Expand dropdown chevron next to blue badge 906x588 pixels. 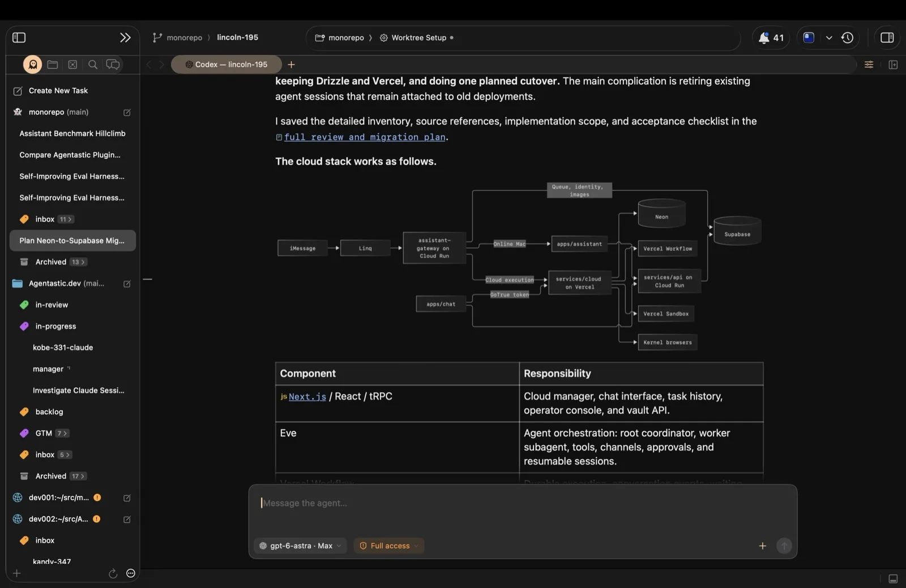point(829,37)
